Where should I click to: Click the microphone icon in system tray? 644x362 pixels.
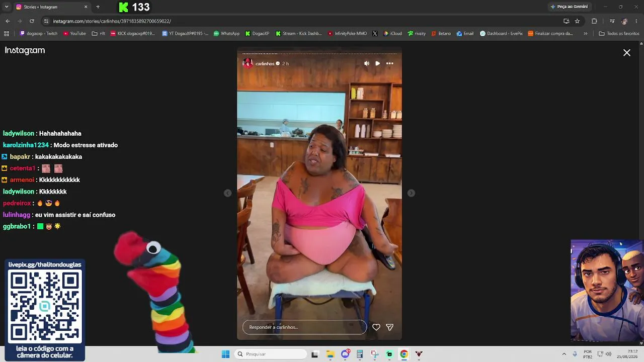click(x=575, y=354)
